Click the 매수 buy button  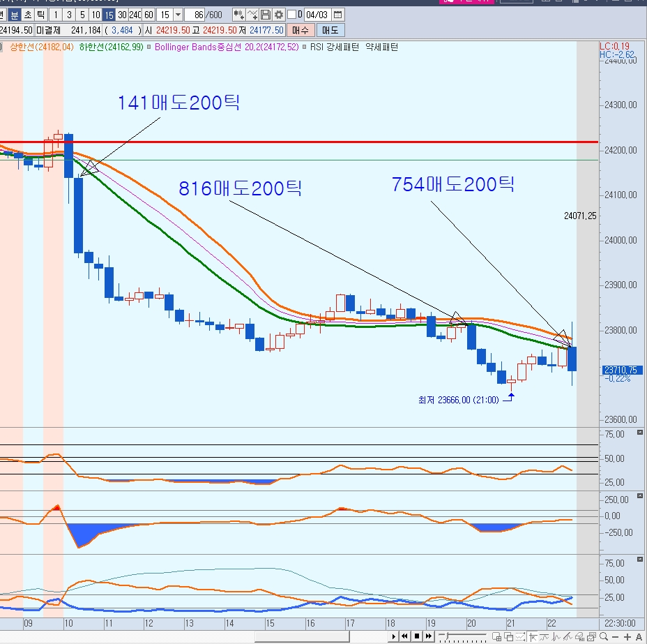pos(300,30)
